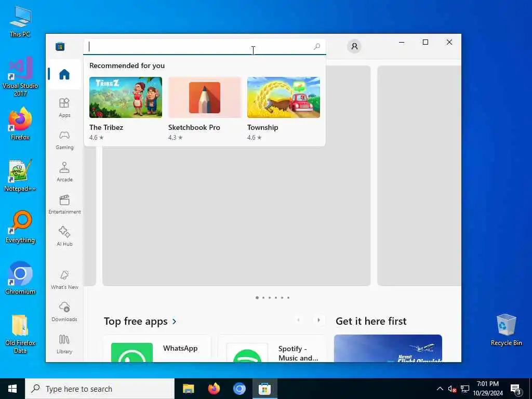The width and height of the screenshot is (532, 399).
Task: Open Entertainment section in sidebar
Action: click(x=64, y=204)
